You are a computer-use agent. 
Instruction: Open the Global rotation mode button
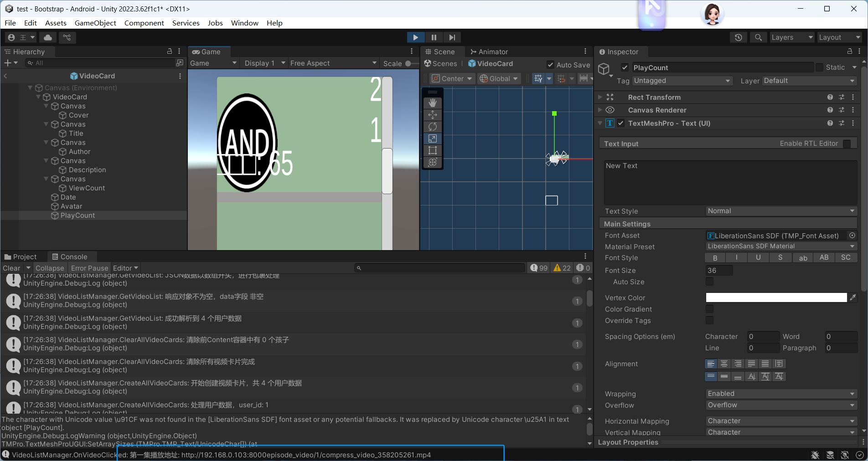click(x=499, y=79)
